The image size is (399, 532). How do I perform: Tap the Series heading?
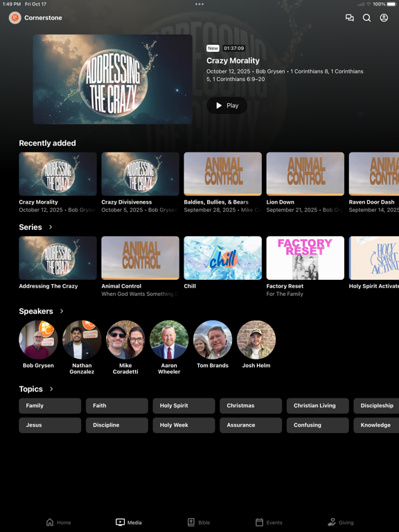[x=30, y=227]
